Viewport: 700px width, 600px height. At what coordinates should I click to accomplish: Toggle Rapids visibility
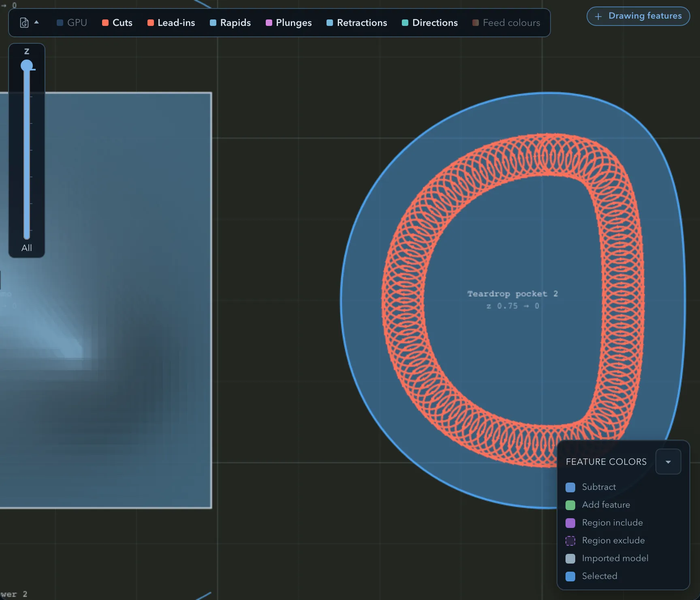coord(230,23)
